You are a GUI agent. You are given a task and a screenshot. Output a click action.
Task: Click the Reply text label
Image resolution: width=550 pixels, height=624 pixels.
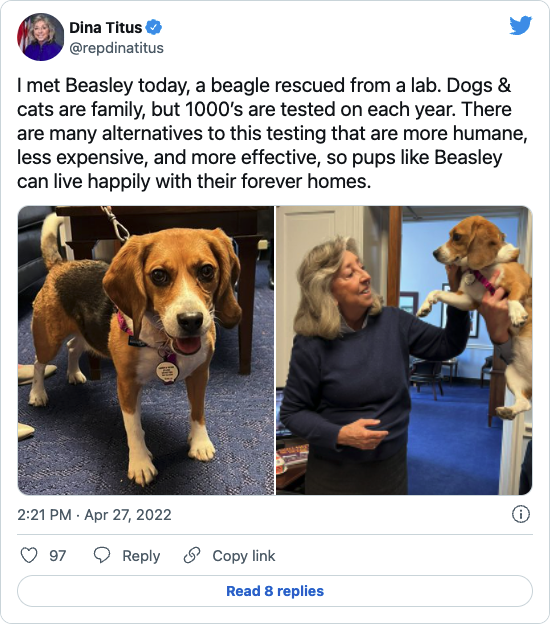141,556
